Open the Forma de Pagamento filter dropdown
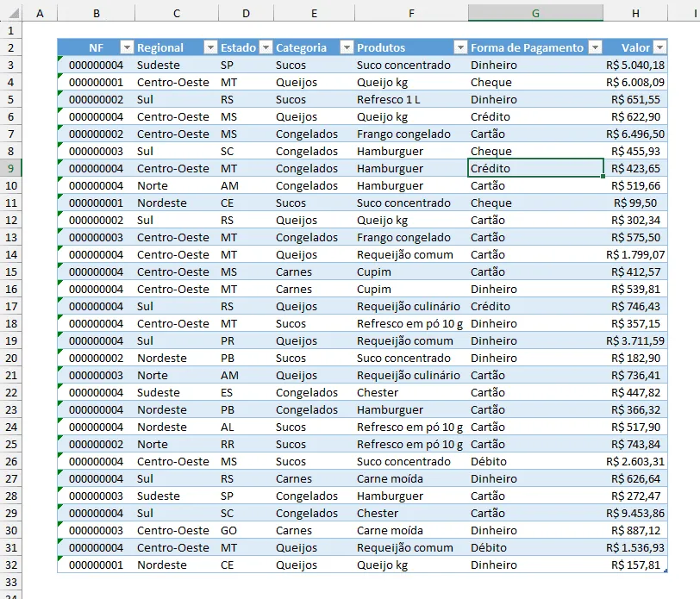Image resolution: width=700 pixels, height=599 pixels. coord(595,47)
